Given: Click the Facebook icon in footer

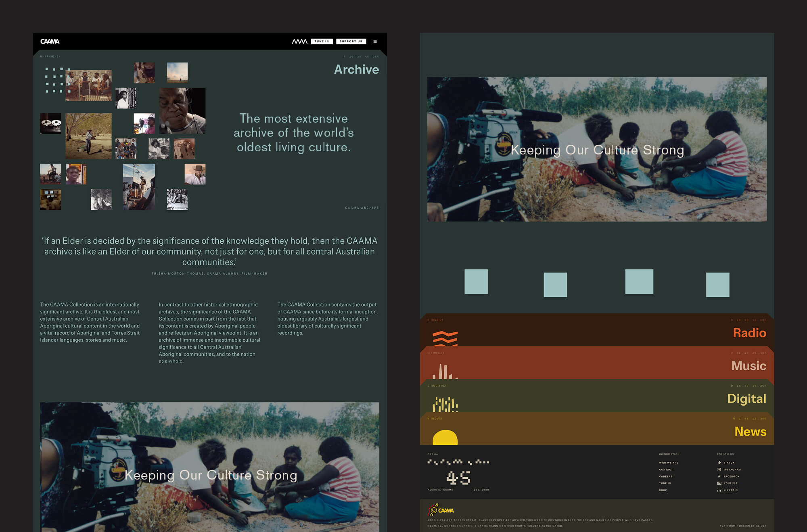Looking at the screenshot, I should 719,476.
